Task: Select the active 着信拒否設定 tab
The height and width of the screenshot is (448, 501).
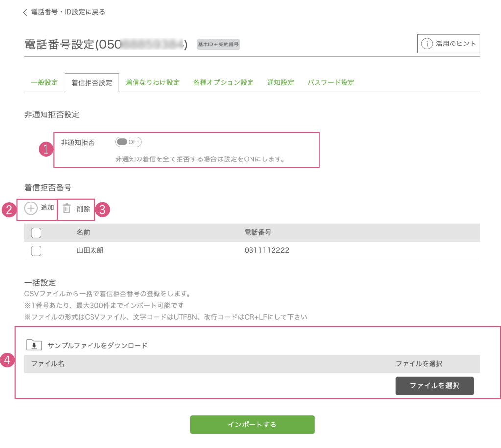Action: click(92, 83)
